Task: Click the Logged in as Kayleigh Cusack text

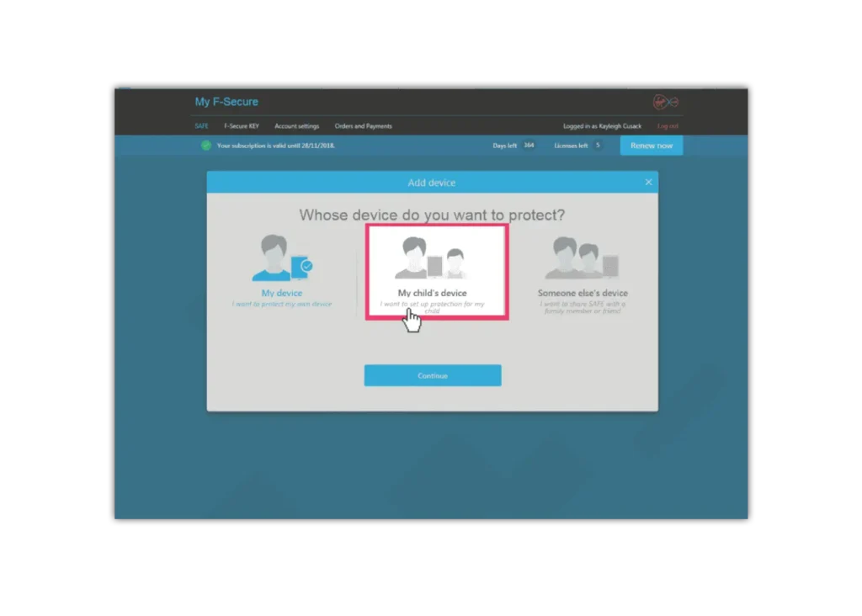Action: pos(602,126)
